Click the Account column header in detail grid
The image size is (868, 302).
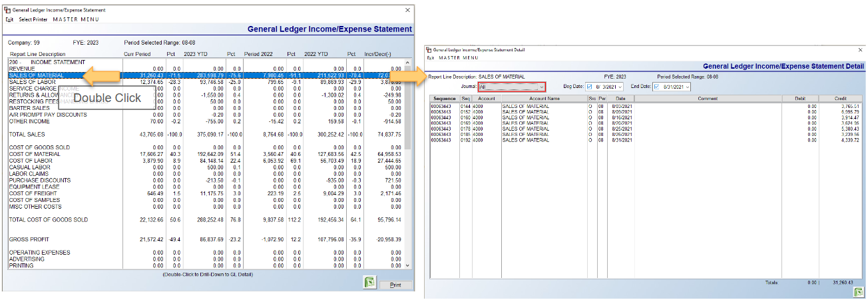(487, 98)
